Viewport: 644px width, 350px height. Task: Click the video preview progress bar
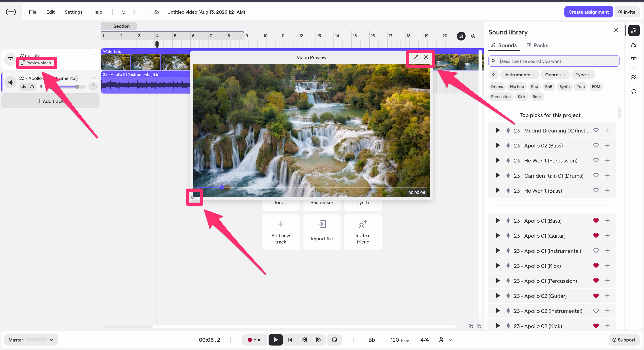coord(311,187)
